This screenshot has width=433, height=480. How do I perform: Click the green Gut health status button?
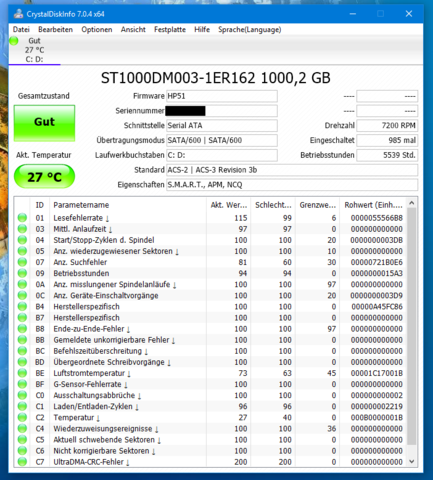coord(44,123)
